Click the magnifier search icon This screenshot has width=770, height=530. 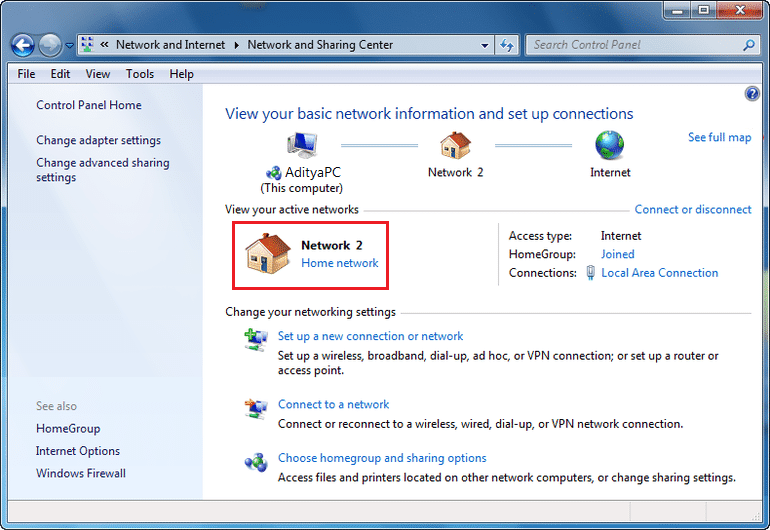coord(748,45)
